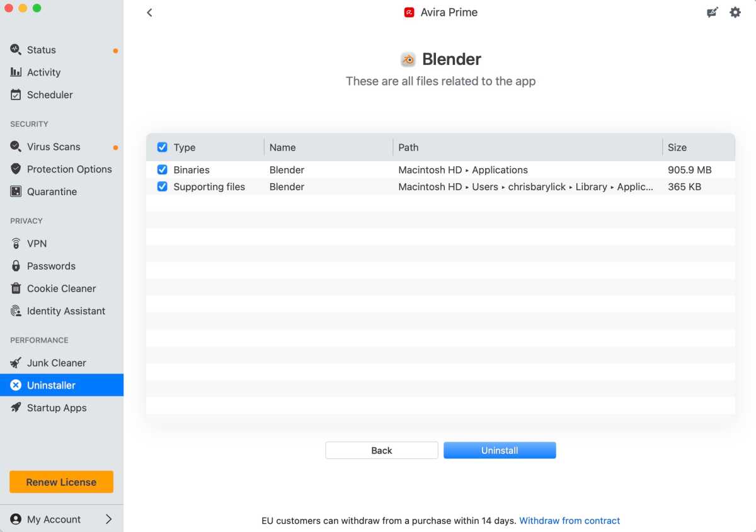Open Startup Apps
756x532 pixels.
point(62,407)
